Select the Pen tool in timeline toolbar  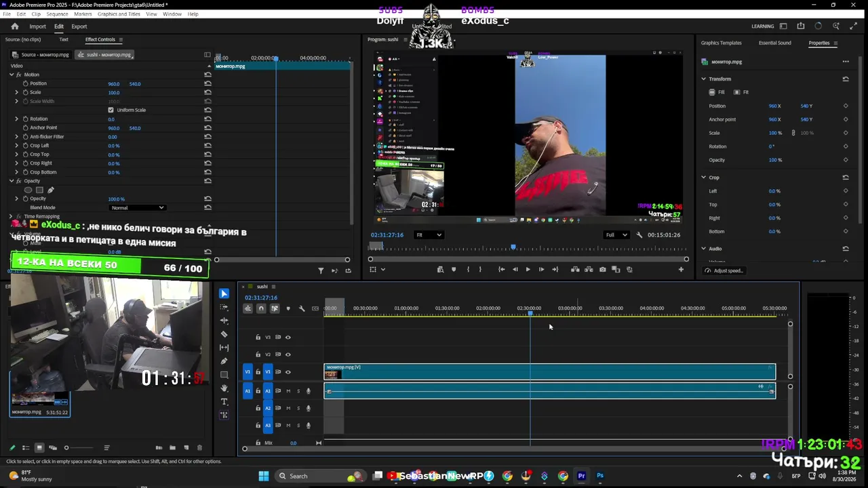click(224, 361)
